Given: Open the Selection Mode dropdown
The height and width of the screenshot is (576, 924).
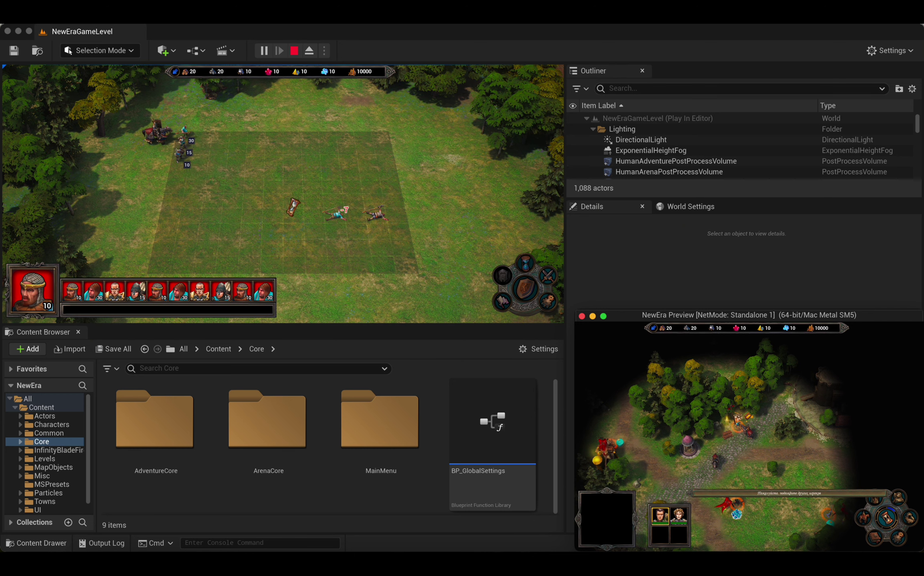Looking at the screenshot, I should pos(100,51).
